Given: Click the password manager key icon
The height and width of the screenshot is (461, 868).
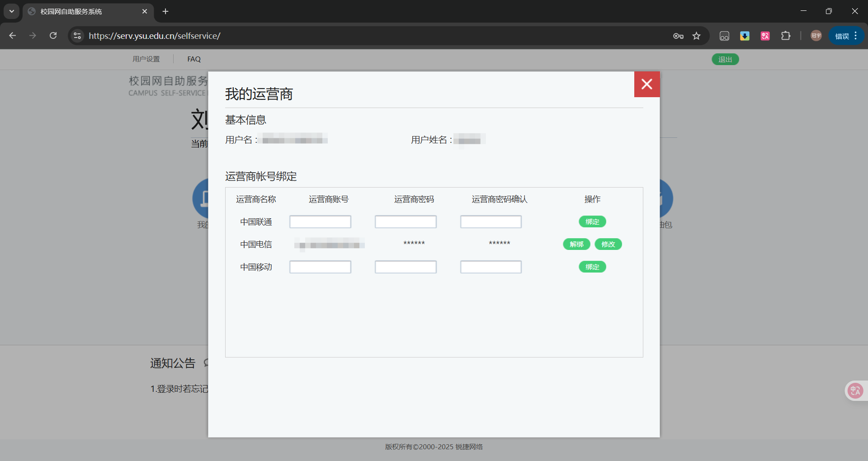Looking at the screenshot, I should [678, 36].
